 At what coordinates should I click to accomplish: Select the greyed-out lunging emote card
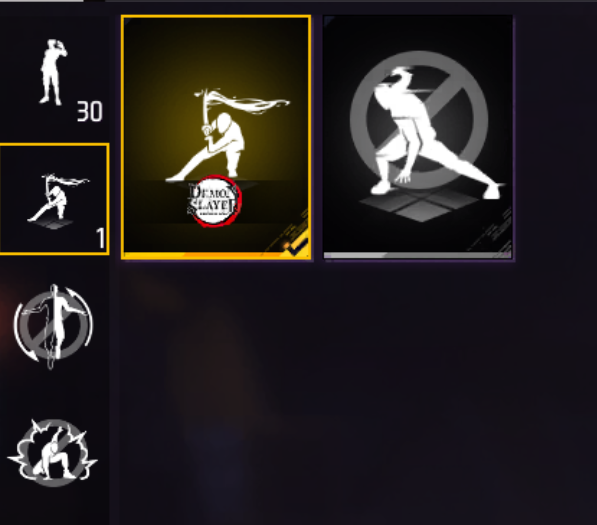[x=418, y=137]
